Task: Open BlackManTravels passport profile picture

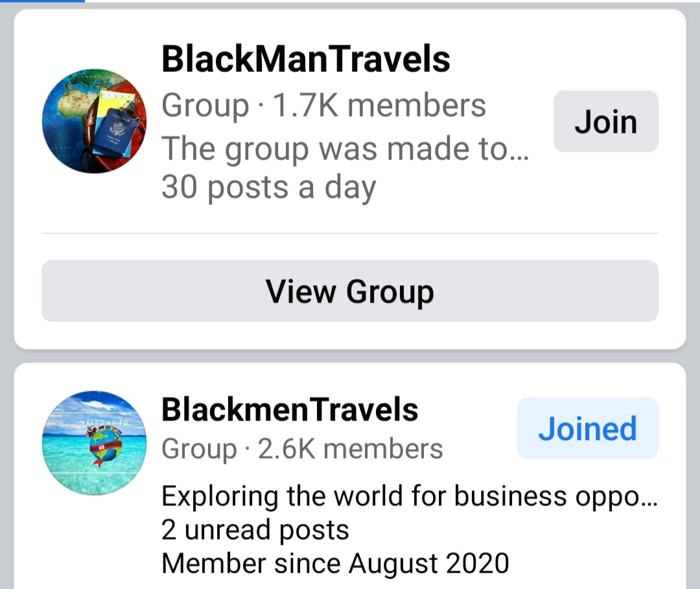Action: point(94,121)
